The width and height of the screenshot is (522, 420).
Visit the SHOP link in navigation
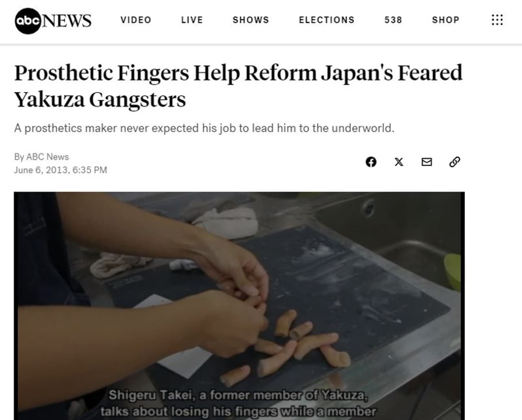(446, 20)
